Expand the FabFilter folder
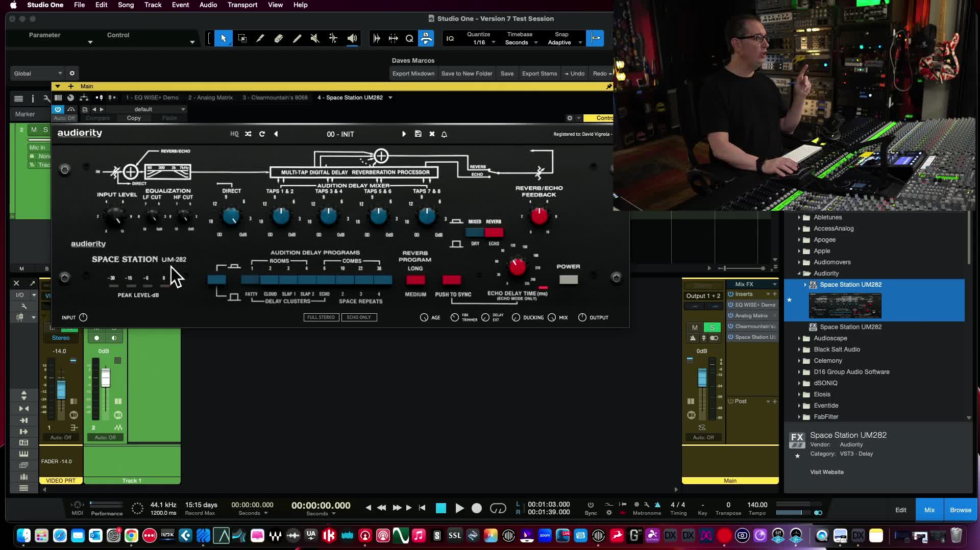The height and width of the screenshot is (550, 980). 799,417
